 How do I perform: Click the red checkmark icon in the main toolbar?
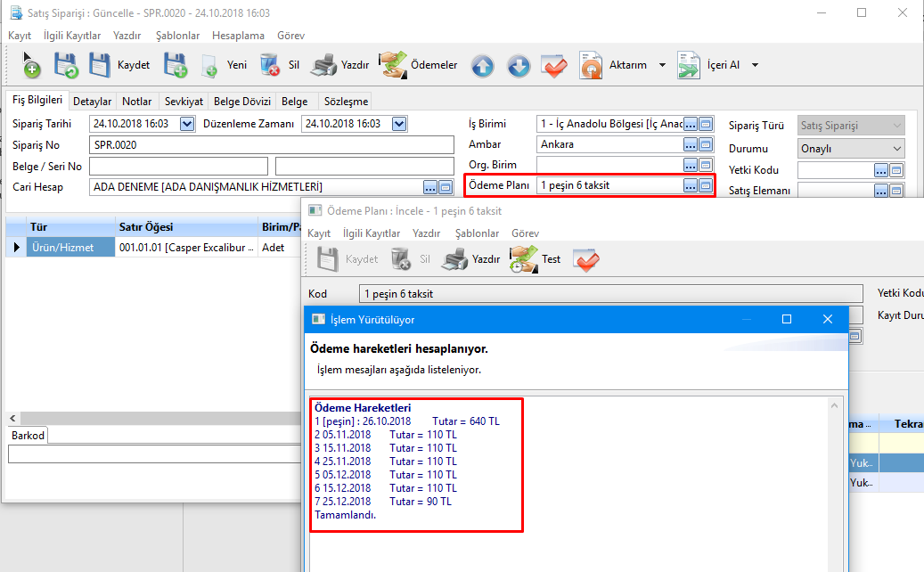pos(554,66)
